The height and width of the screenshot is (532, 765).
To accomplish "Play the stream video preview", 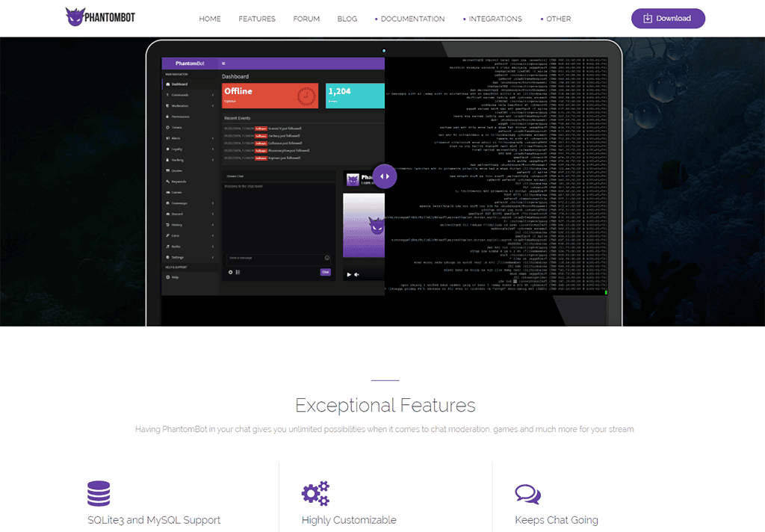I will [349, 274].
